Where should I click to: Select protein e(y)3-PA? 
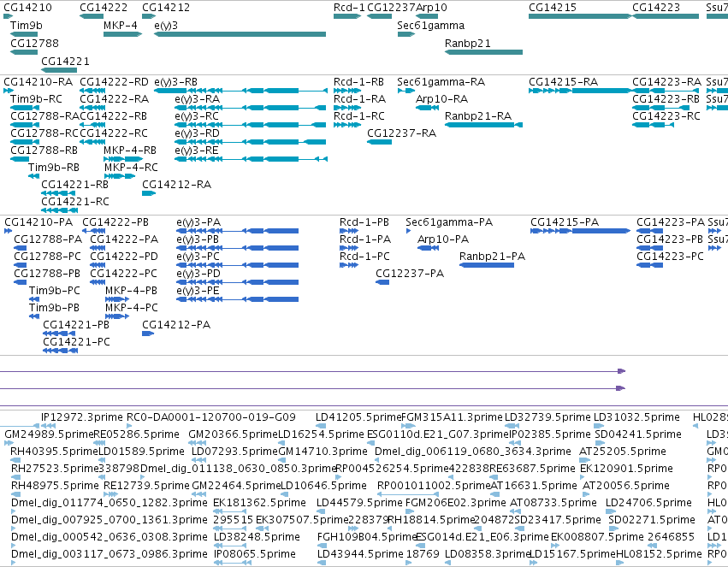(237, 231)
